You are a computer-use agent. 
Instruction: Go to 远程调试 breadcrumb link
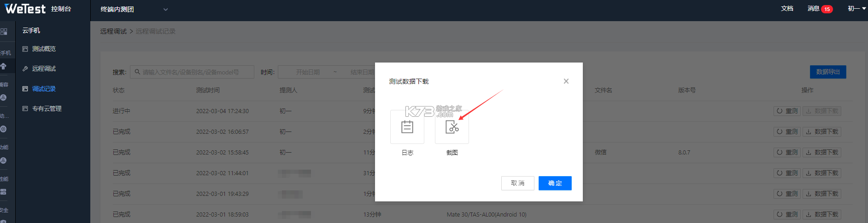(113, 31)
